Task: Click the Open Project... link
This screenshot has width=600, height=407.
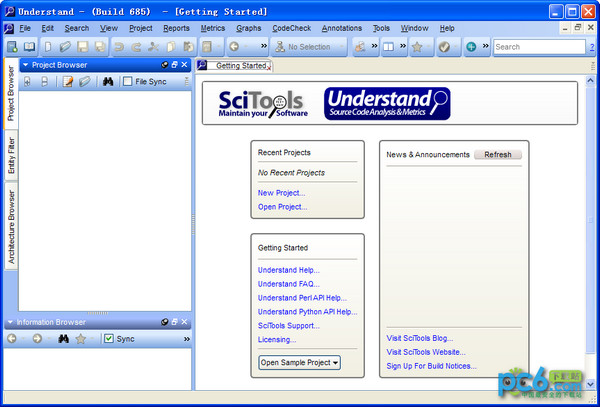Action: (282, 207)
